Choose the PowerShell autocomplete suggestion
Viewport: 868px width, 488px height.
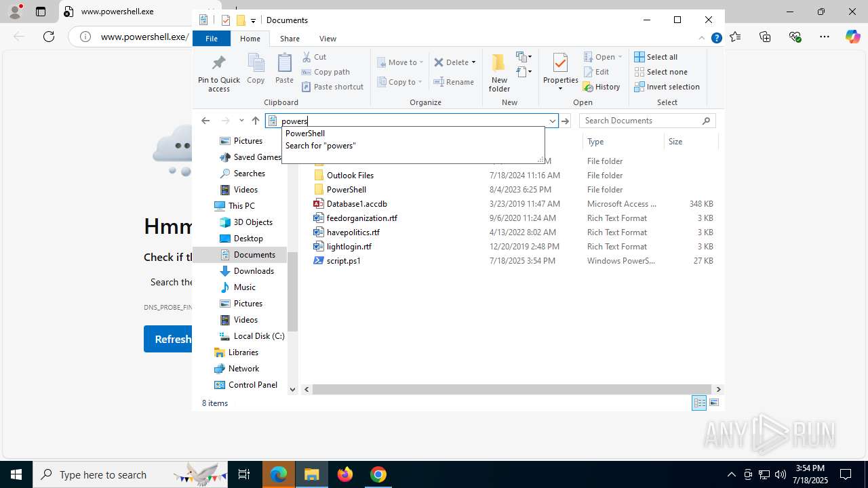click(x=413, y=134)
